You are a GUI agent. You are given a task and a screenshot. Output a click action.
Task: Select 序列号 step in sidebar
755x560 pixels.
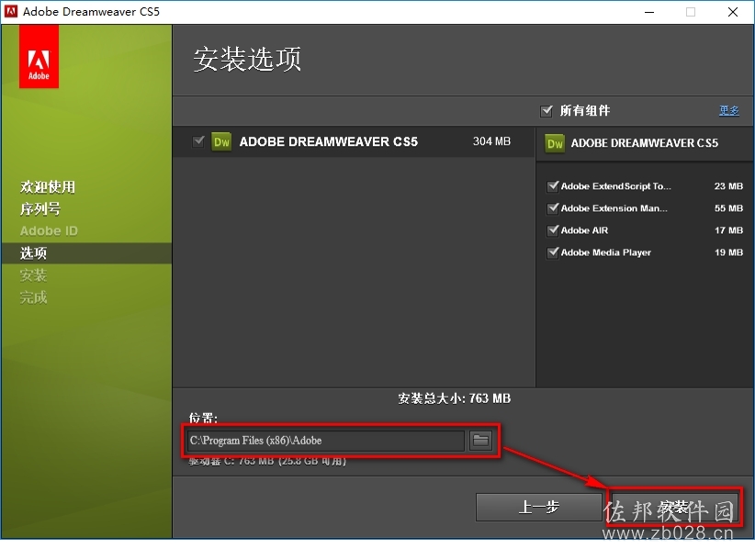pos(40,208)
